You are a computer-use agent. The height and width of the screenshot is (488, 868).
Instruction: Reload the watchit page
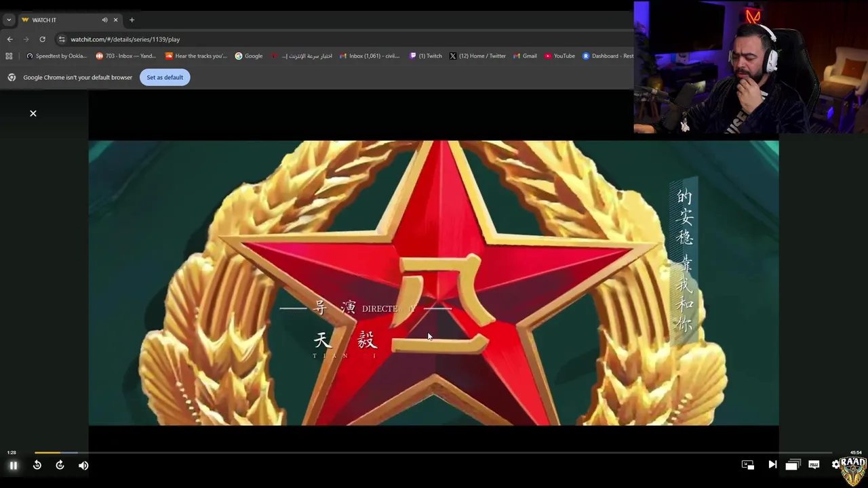coord(42,39)
